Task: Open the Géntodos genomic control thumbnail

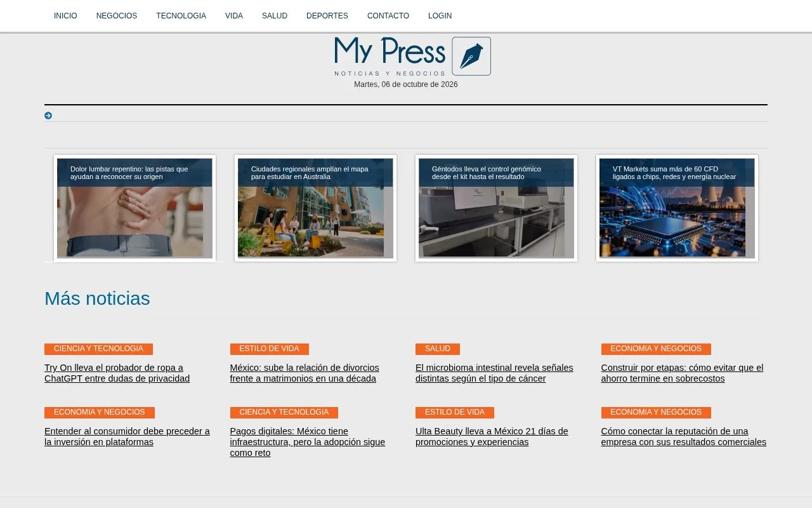Action: pos(496,208)
